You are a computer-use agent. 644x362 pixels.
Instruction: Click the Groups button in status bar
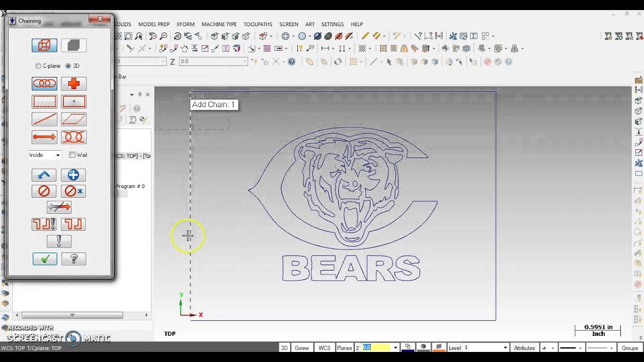pyautogui.click(x=630, y=348)
